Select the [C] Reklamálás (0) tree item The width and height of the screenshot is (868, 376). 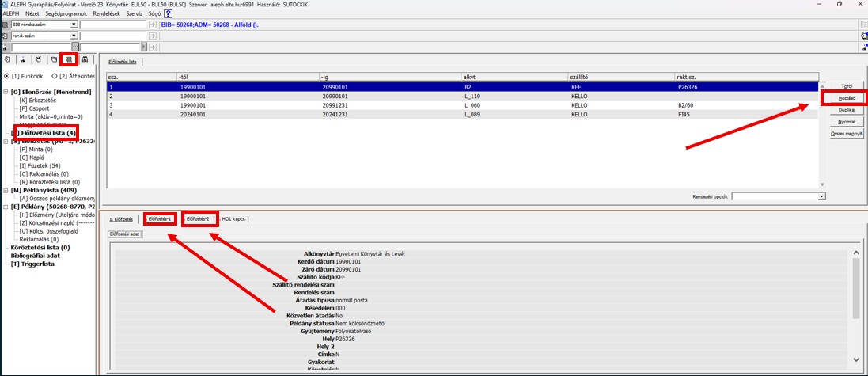click(x=44, y=174)
